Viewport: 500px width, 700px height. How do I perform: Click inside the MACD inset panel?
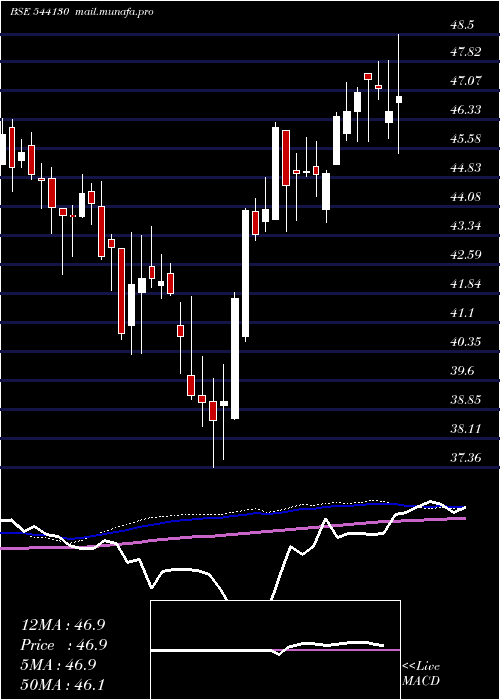click(x=275, y=650)
